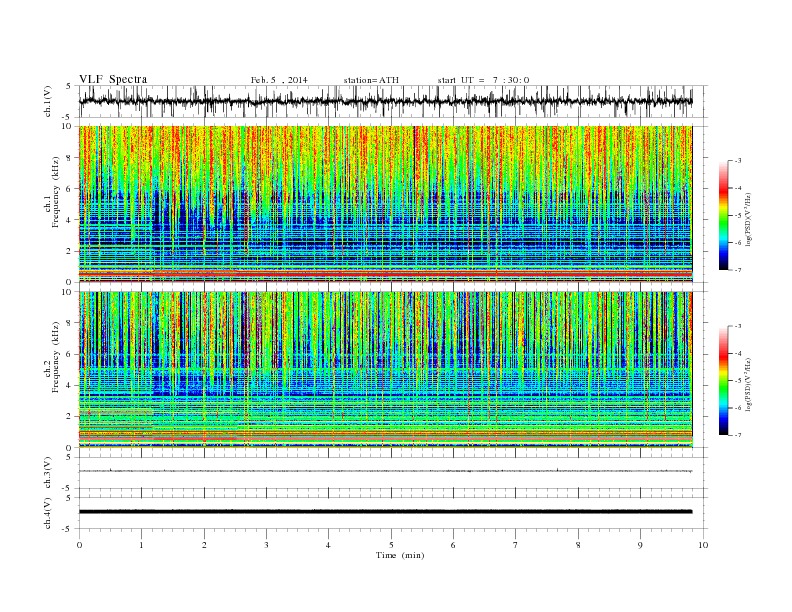This screenshot has height=612, width=792.
Task: Click the ch.1 "Frequency (kHz)" axis label
Action: click(56, 192)
